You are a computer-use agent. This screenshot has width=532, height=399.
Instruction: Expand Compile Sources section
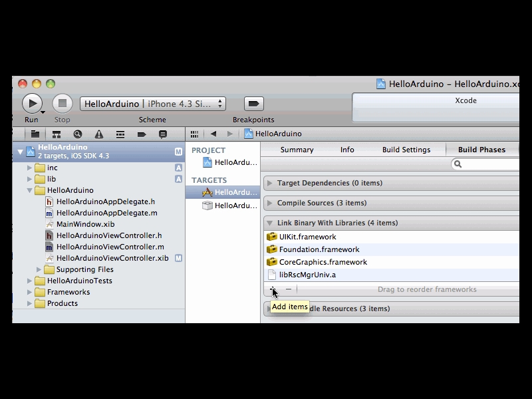(x=270, y=203)
